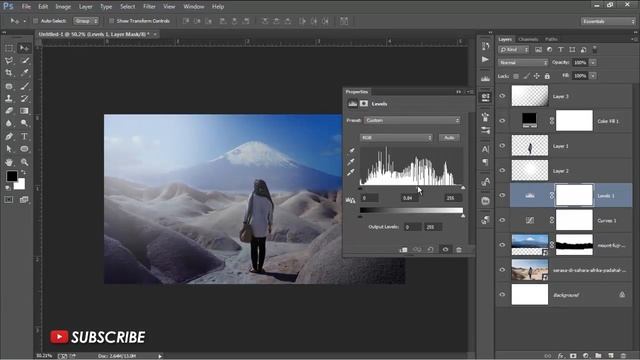Click the foreground black color swatch
640x360 pixels.
pyautogui.click(x=11, y=176)
